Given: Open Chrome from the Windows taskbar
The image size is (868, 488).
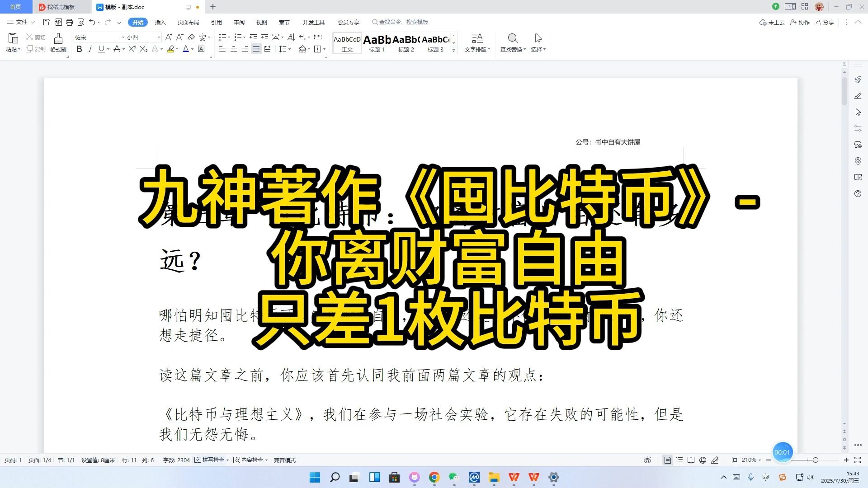Looking at the screenshot, I should coord(434,477).
